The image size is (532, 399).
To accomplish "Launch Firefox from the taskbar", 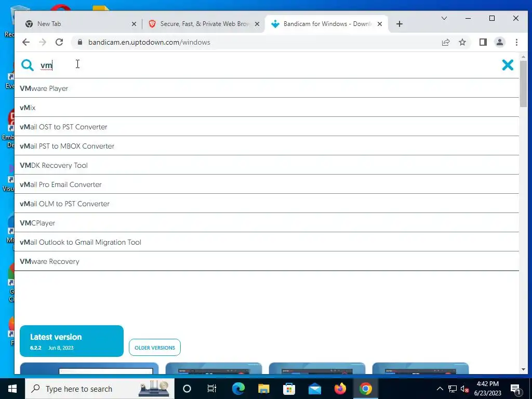I will [340, 389].
